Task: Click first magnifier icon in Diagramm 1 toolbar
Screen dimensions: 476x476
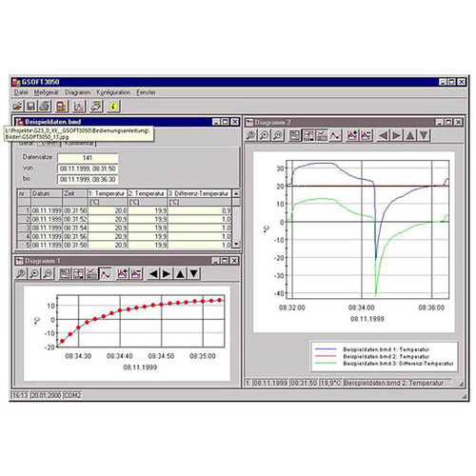Action: (21, 273)
